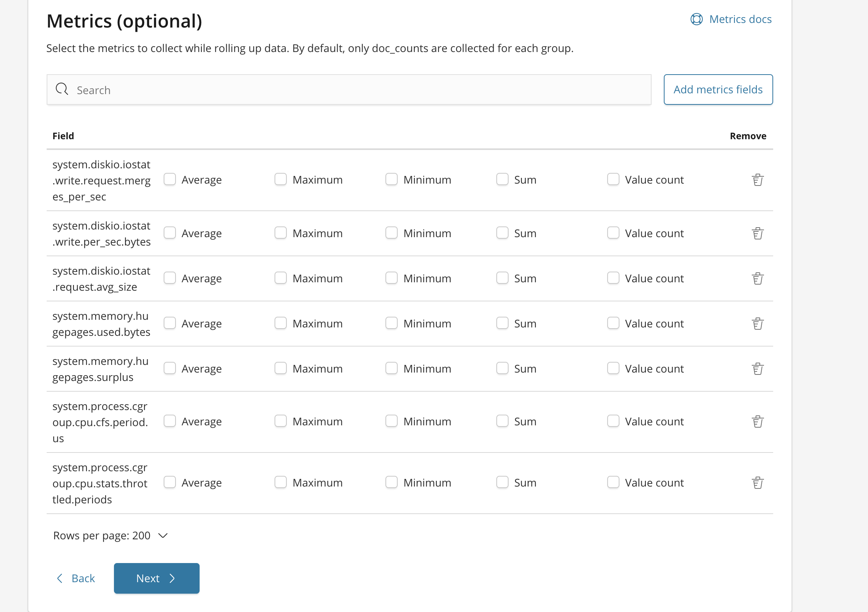Check Maximum for write.per_sec.bytes
Image resolution: width=868 pixels, height=612 pixels.
[281, 233]
